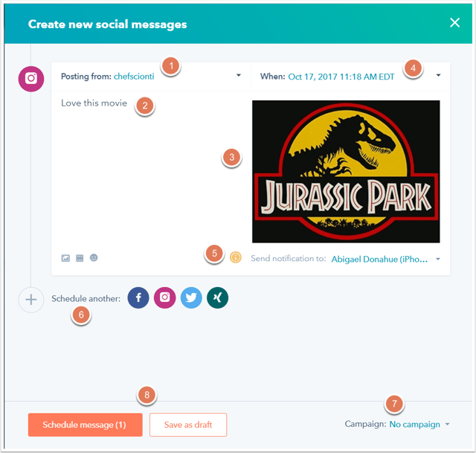
Task: Open the When date and time dropdown
Action: [x=438, y=75]
